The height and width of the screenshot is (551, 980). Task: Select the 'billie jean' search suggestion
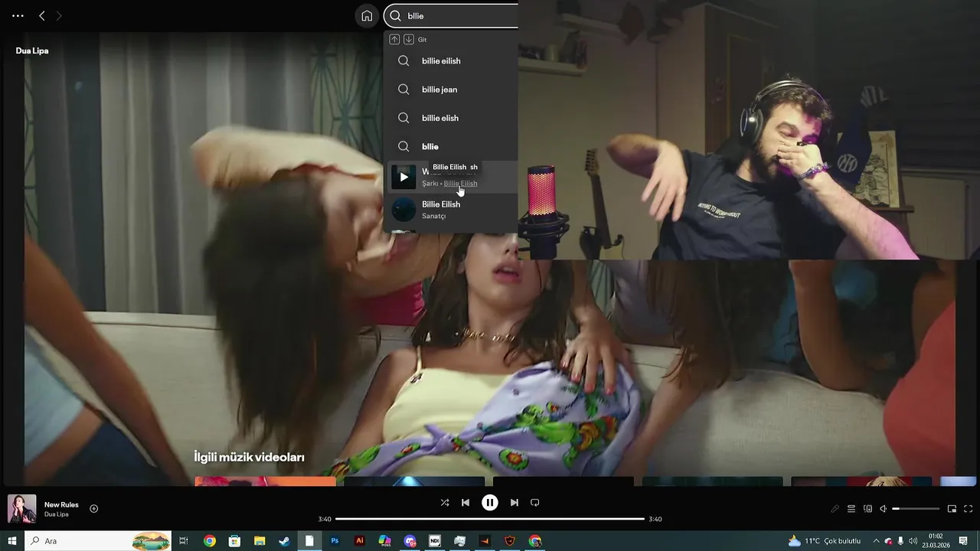pos(451,90)
